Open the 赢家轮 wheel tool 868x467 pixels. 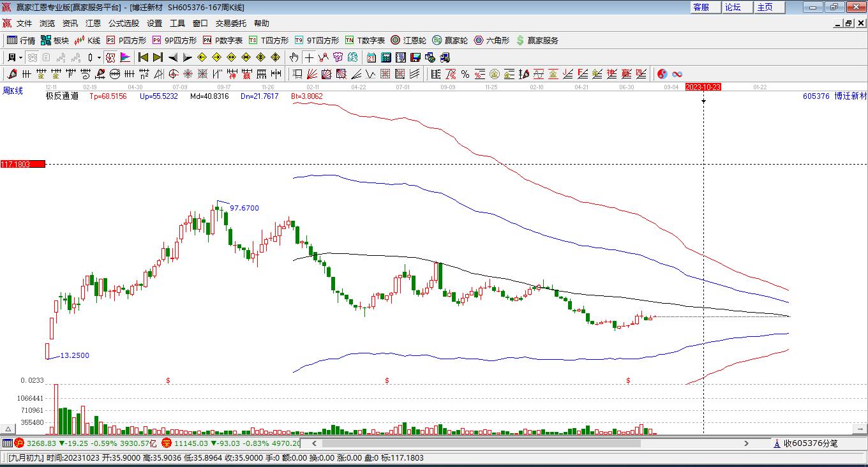(450, 40)
